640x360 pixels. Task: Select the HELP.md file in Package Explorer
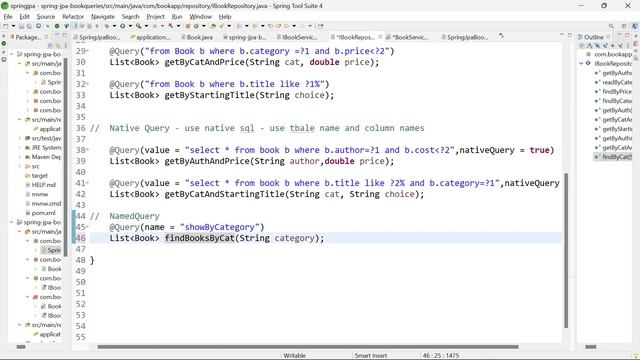pyautogui.click(x=40, y=184)
